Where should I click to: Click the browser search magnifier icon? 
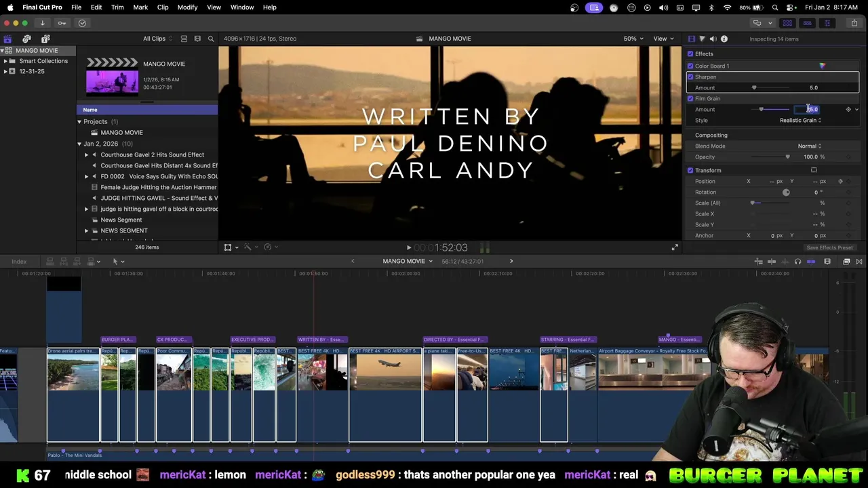tap(211, 39)
